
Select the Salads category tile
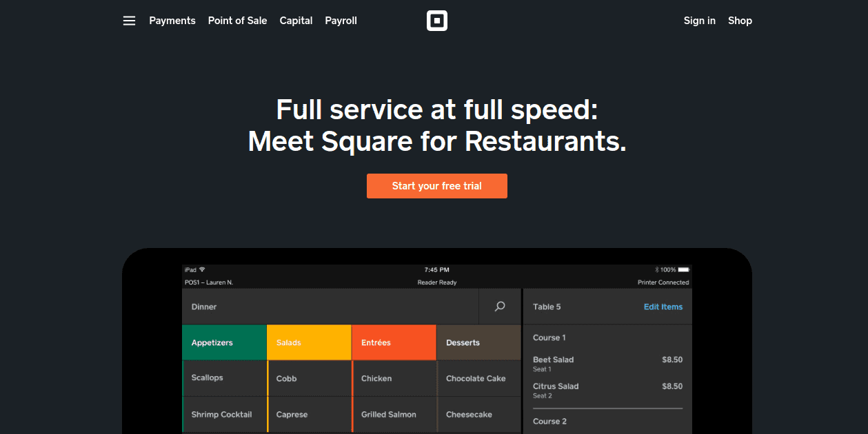click(x=309, y=342)
